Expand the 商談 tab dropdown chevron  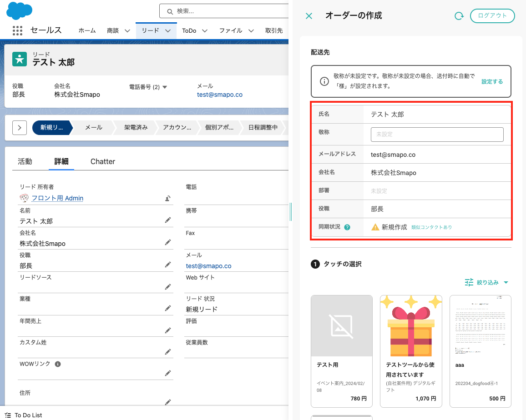(x=127, y=31)
